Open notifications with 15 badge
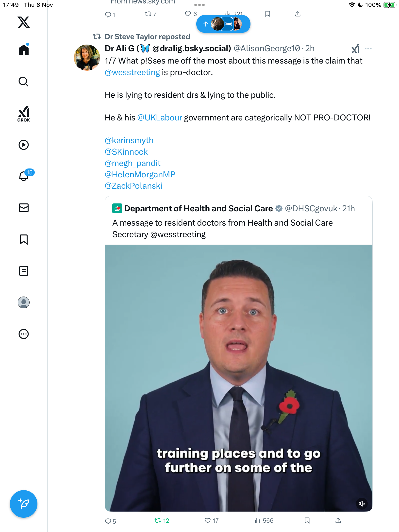Image resolution: width=399 pixels, height=532 pixels. [x=24, y=176]
